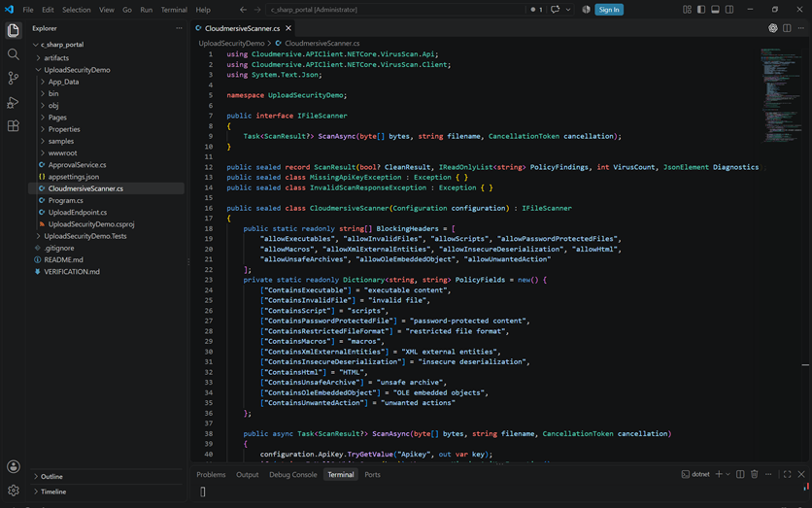The image size is (812, 508).
Task: Open the chat dropdown arrow in title bar
Action: 568,10
